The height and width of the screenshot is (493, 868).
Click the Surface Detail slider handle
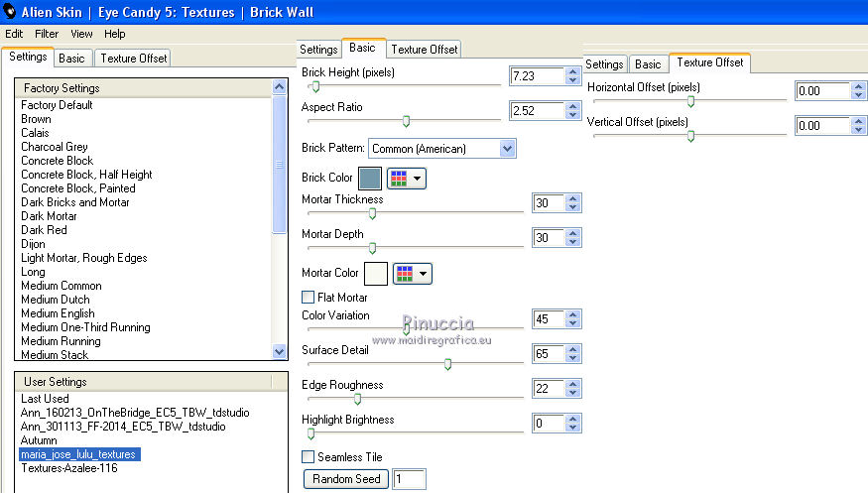tap(447, 364)
